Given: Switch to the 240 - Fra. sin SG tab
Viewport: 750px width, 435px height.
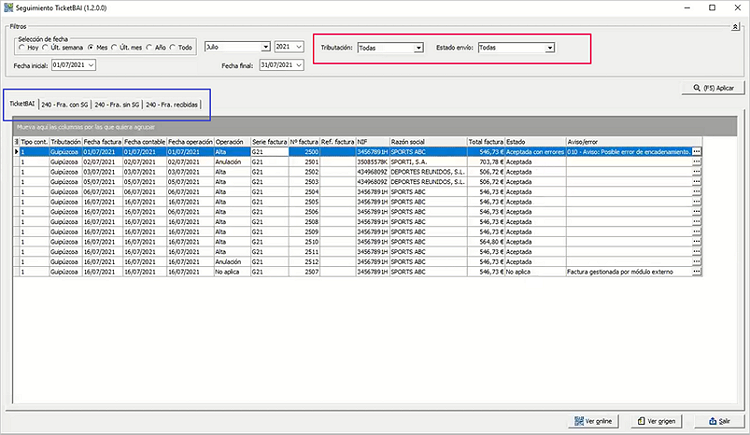Looking at the screenshot, I should 117,105.
